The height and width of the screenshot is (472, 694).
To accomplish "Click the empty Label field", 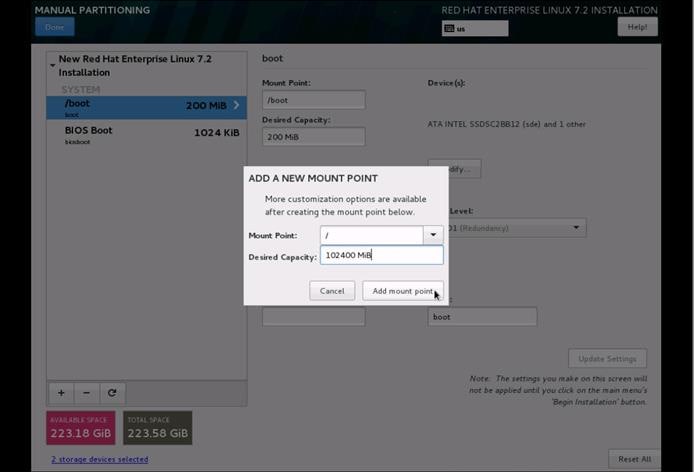I will pos(314,317).
